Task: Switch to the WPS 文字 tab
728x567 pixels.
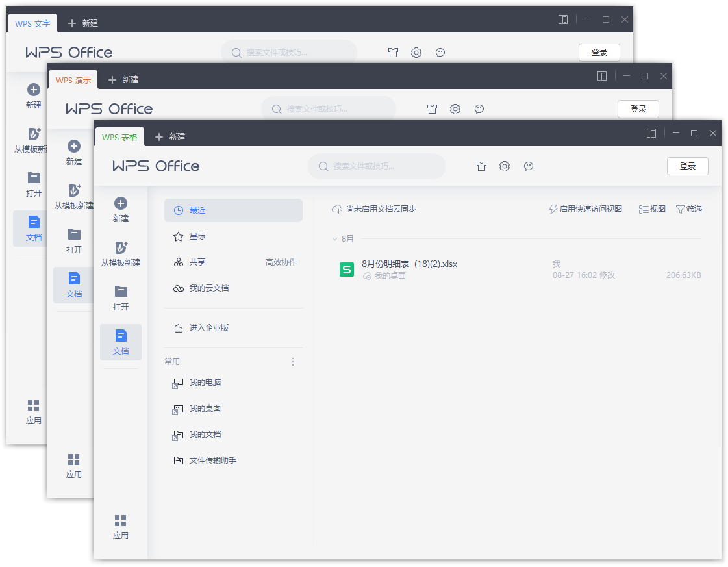Action: pos(32,23)
